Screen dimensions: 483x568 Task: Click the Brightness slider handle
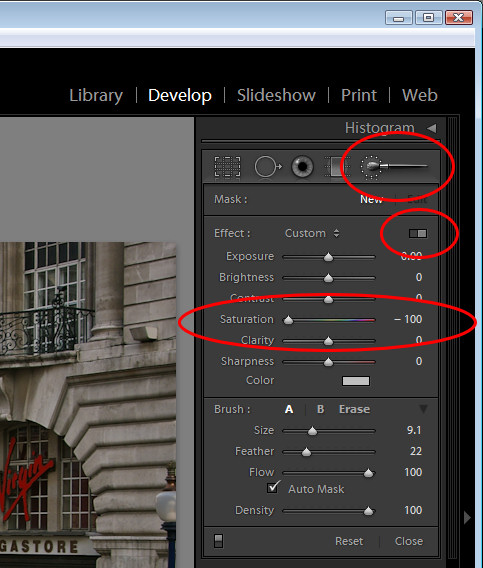click(x=328, y=278)
